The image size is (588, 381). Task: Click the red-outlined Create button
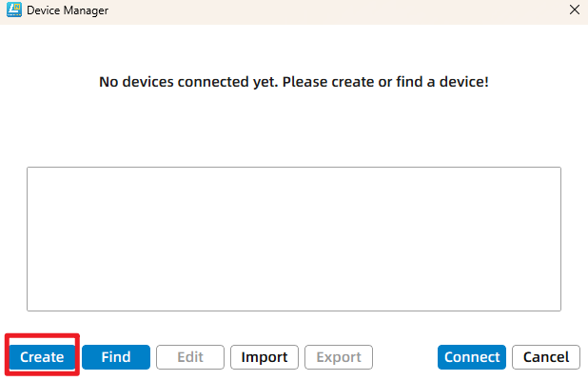[x=42, y=357]
